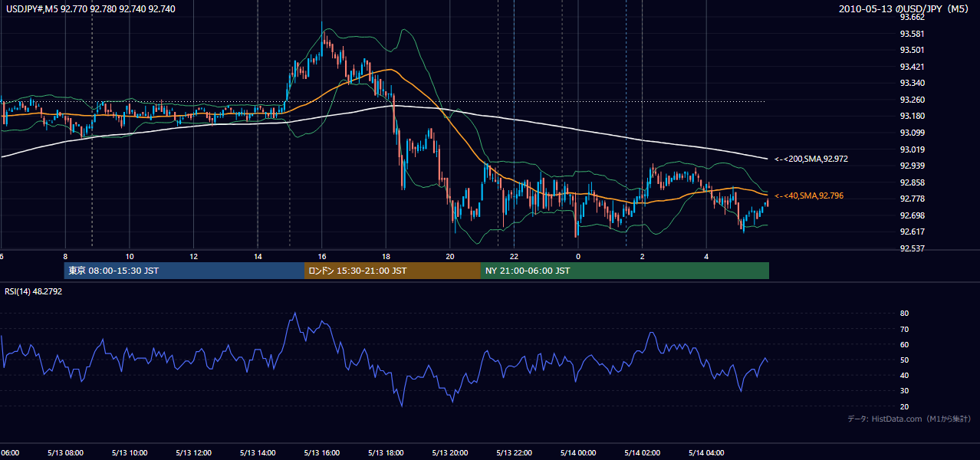Image resolution: width=980 pixels, height=460 pixels.
Task: Click price axis value 93.662
Action: (912, 17)
